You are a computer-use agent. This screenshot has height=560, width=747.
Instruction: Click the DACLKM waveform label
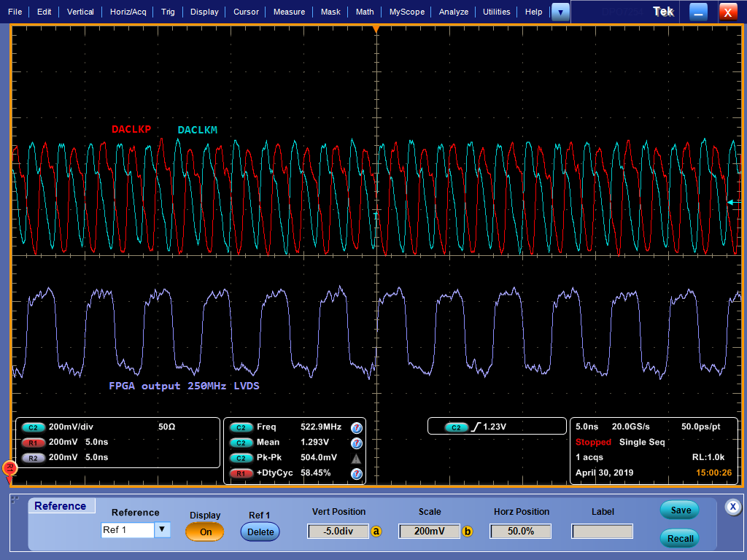197,130
